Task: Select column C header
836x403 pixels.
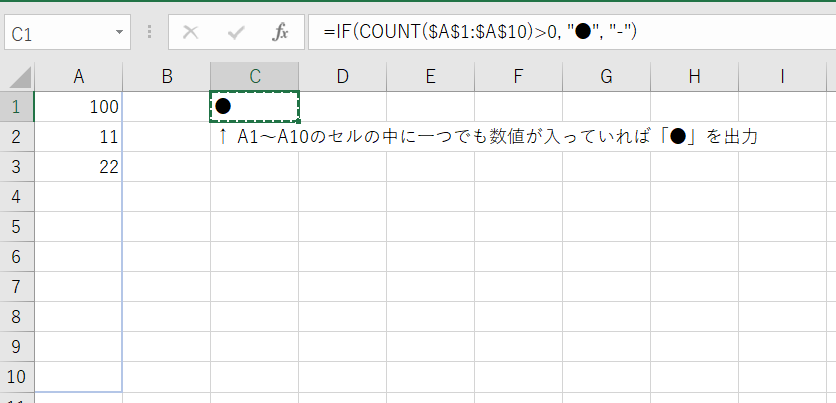Action: pos(255,77)
